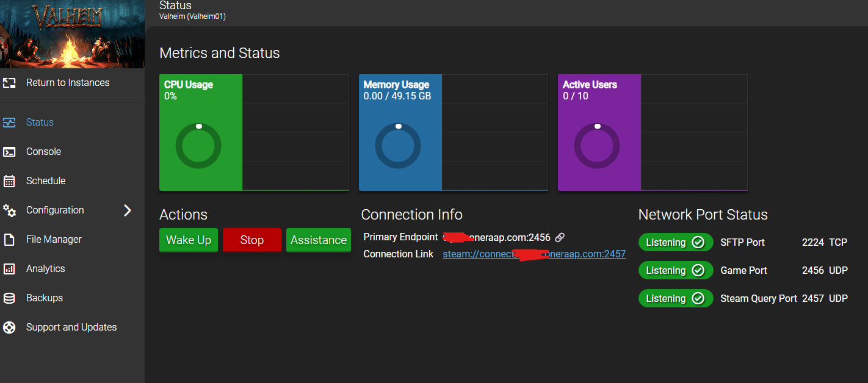The height and width of the screenshot is (383, 868).
Task: Open the Backups page
Action: coord(72,298)
